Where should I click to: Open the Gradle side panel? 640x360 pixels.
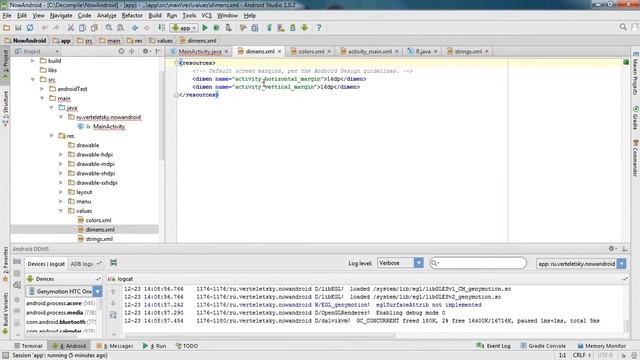[x=636, y=118]
